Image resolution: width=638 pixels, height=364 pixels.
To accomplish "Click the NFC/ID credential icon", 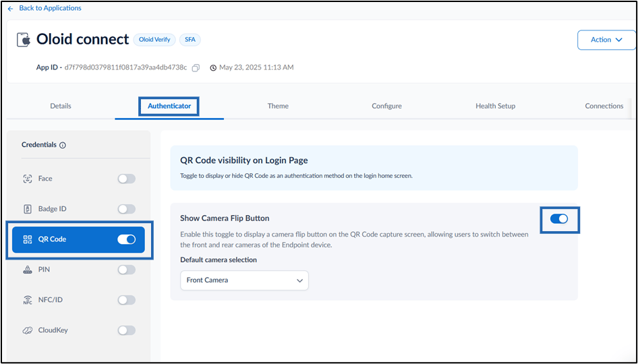I will pyautogui.click(x=27, y=300).
